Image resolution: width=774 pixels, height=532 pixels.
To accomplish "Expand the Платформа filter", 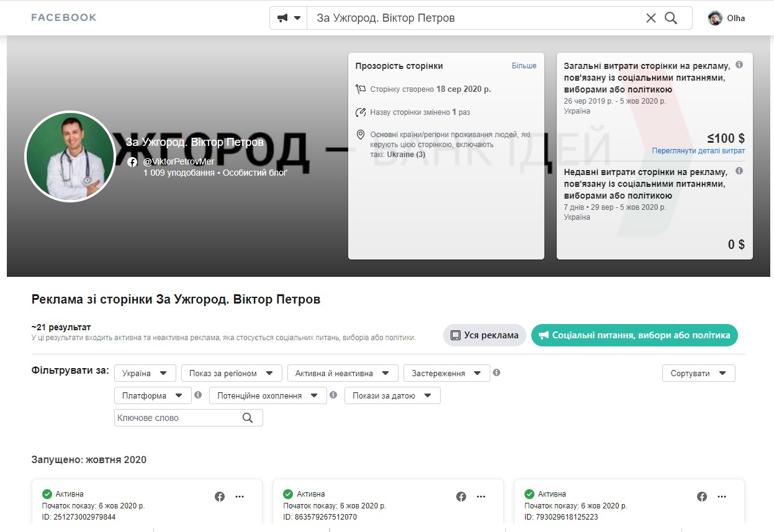I will (x=153, y=395).
